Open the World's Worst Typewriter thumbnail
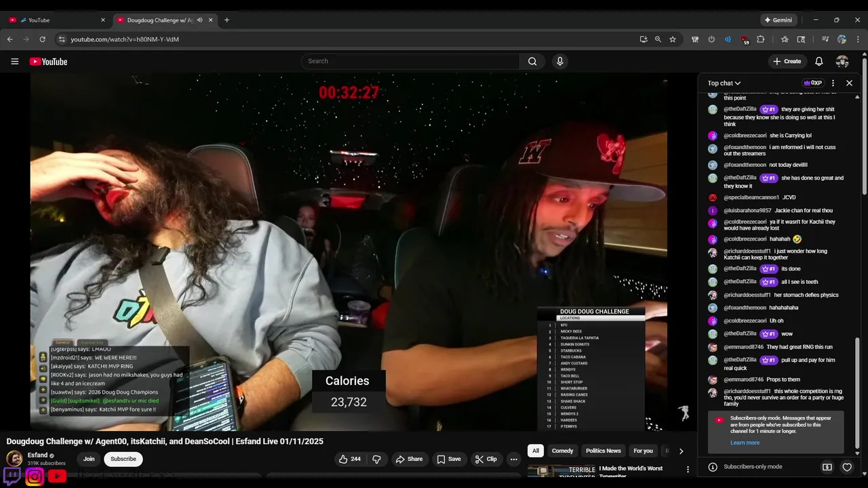Viewport: 868px width, 488px height. 561,472
